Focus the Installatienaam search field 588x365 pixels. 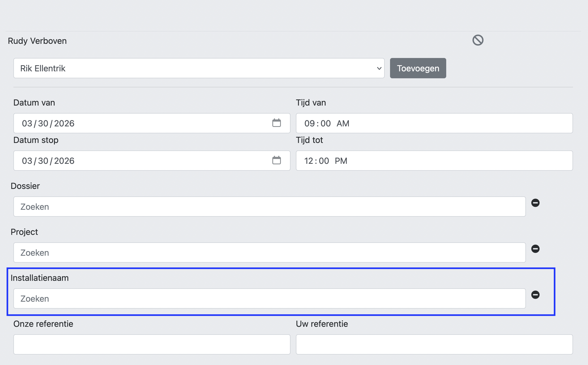click(270, 298)
